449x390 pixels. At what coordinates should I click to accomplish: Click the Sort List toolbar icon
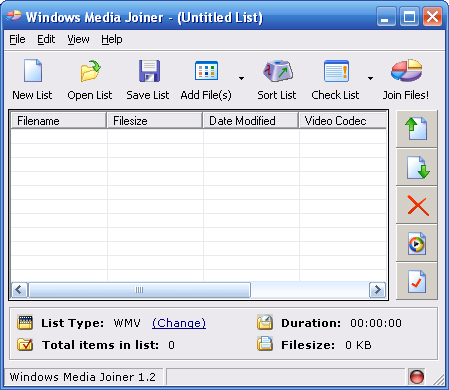pos(278,71)
